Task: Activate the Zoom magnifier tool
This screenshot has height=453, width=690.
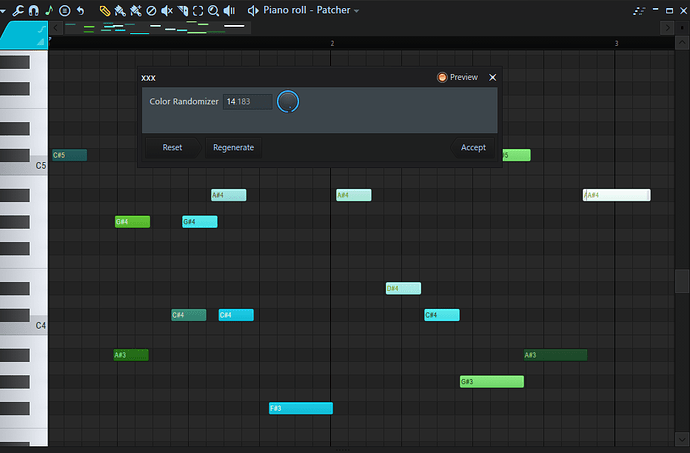Action: pyautogui.click(x=213, y=10)
